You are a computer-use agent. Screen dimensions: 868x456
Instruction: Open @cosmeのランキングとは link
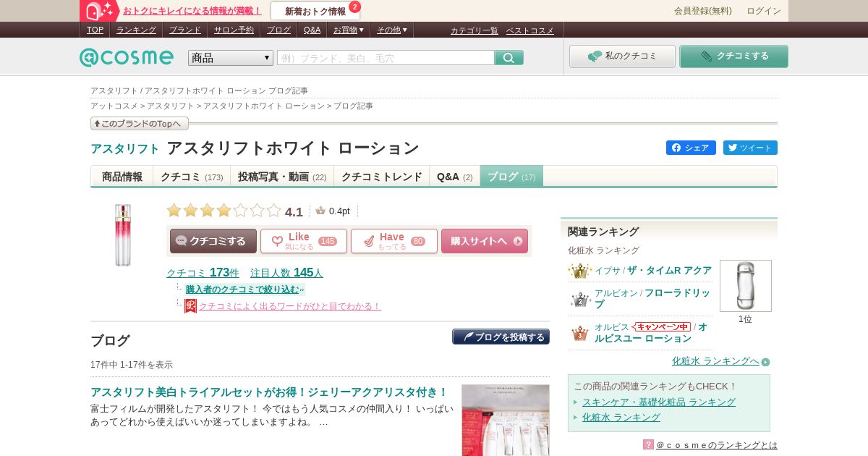tap(717, 444)
